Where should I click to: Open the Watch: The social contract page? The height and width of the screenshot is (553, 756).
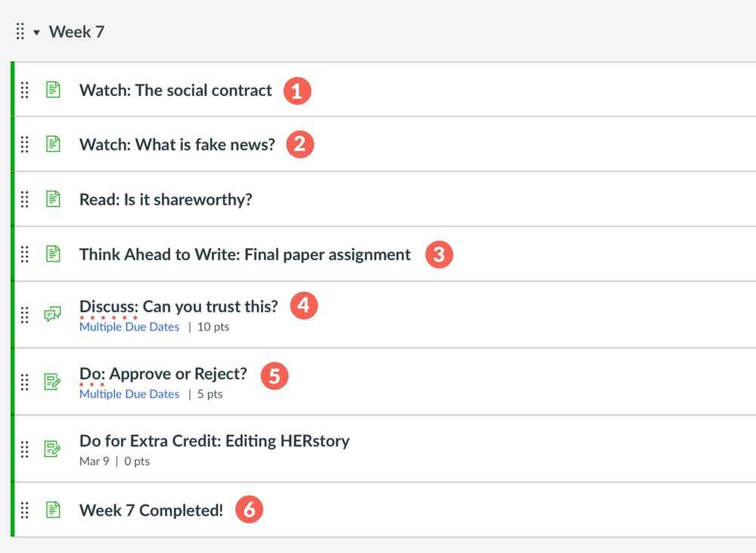click(175, 89)
